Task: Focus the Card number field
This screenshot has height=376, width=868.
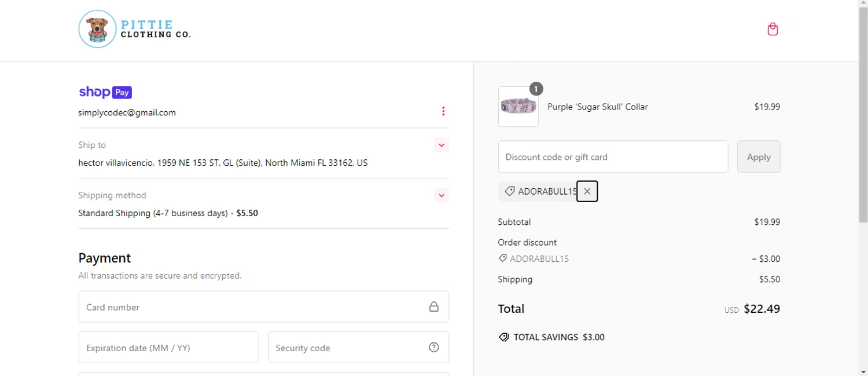Action: coord(264,306)
